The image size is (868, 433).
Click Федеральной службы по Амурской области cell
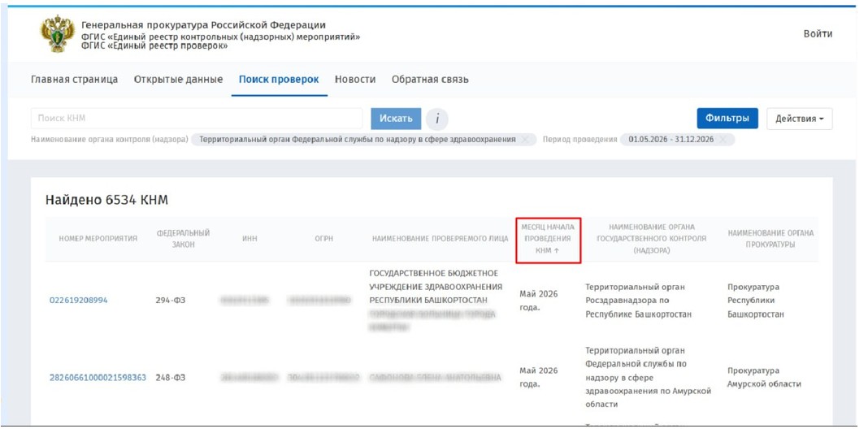pyautogui.click(x=648, y=377)
